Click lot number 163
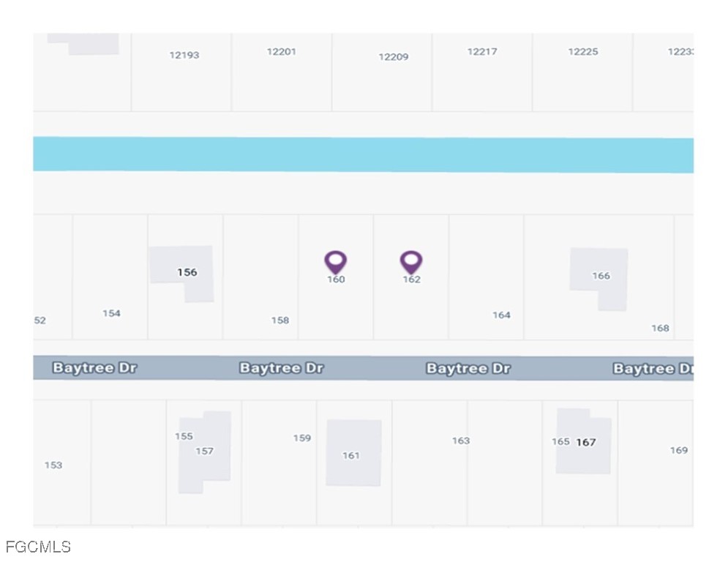The image size is (728, 562). [x=461, y=441]
